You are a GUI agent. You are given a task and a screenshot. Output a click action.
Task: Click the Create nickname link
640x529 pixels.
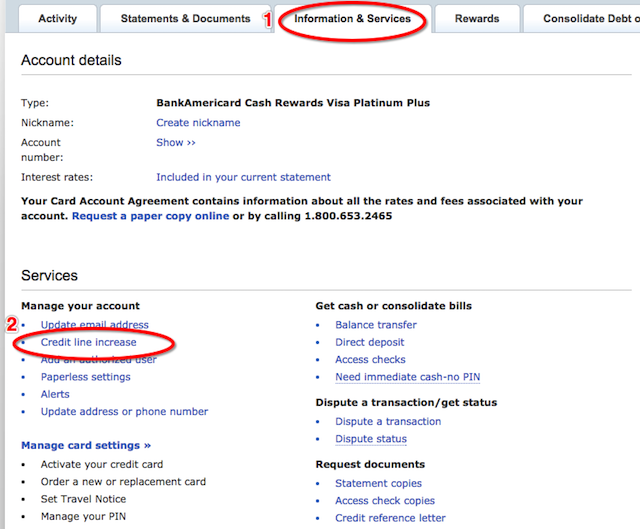pyautogui.click(x=198, y=123)
